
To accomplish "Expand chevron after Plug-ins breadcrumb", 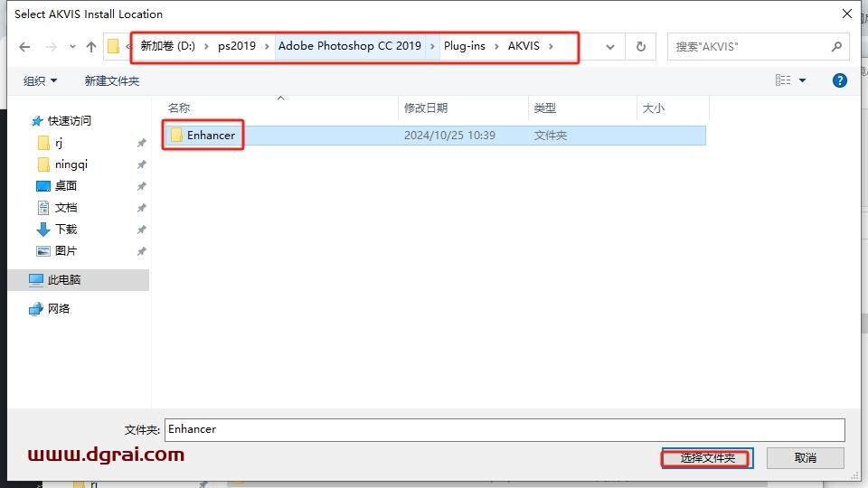I will point(496,46).
